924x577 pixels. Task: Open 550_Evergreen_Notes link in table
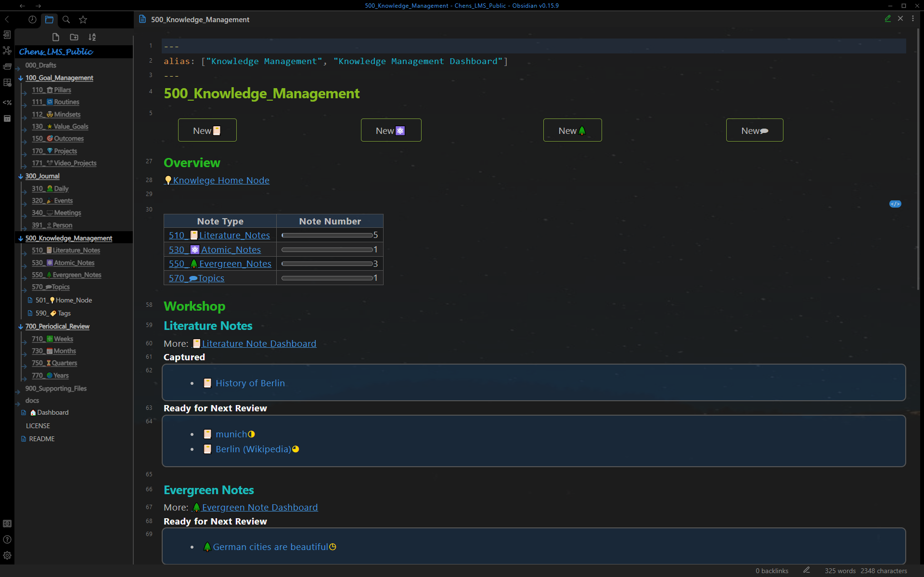click(220, 263)
